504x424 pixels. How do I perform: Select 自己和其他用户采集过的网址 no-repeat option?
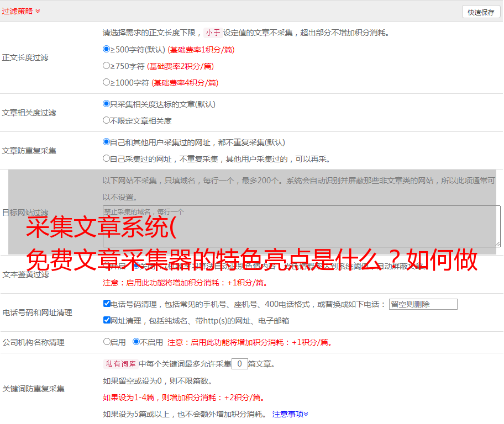pyautogui.click(x=107, y=142)
